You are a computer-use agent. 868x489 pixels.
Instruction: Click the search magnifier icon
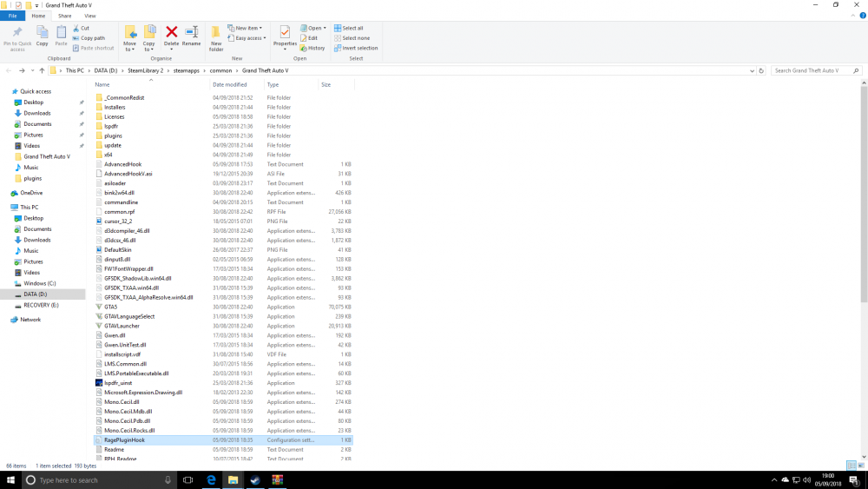pyautogui.click(x=856, y=71)
